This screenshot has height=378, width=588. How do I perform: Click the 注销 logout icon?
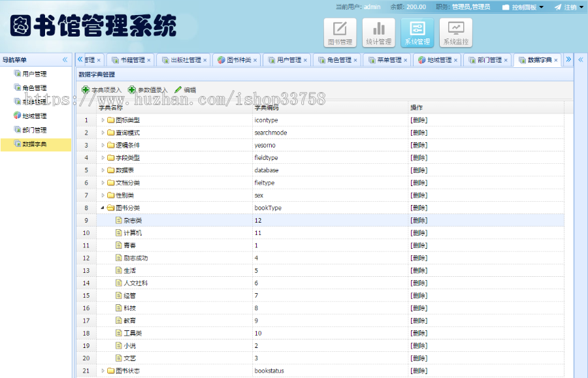point(558,7)
